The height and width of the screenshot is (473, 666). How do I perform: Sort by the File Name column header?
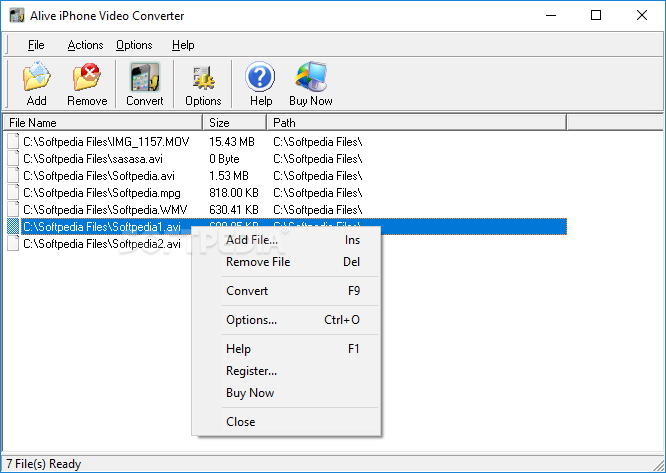pos(103,123)
